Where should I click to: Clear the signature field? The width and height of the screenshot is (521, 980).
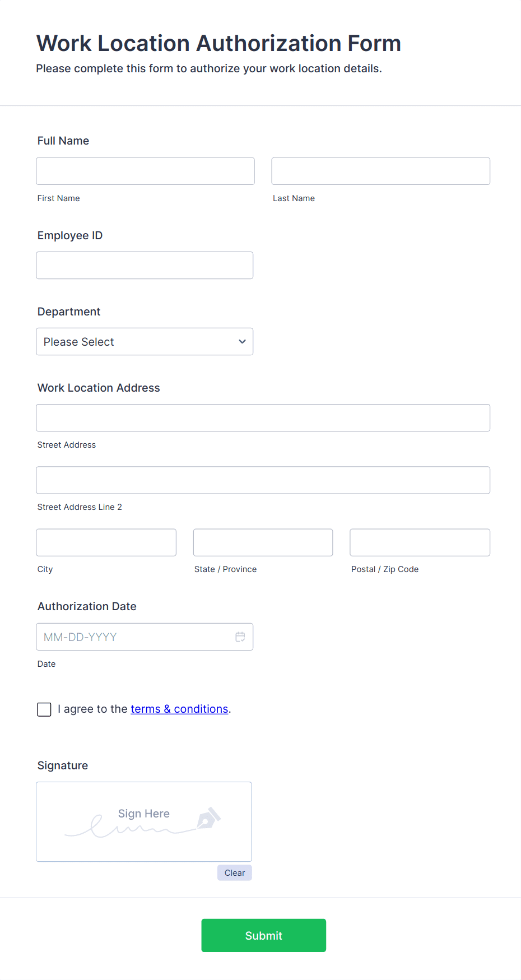pyautogui.click(x=234, y=872)
